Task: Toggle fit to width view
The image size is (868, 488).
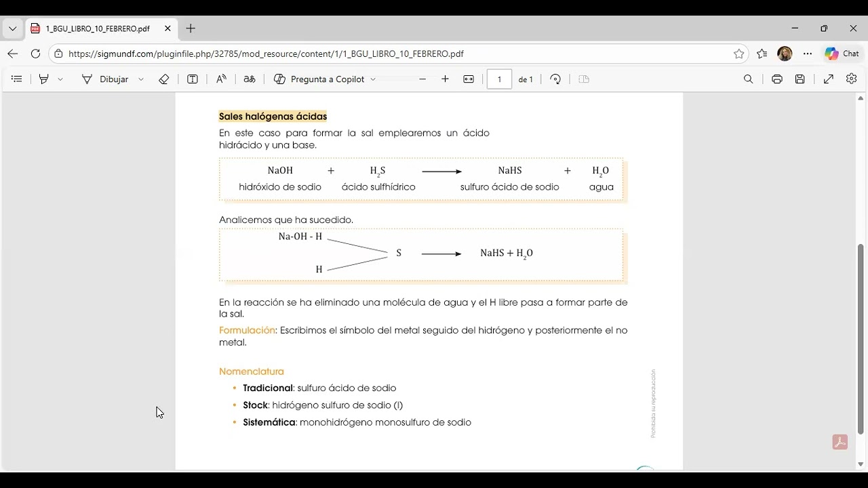Action: pos(469,79)
